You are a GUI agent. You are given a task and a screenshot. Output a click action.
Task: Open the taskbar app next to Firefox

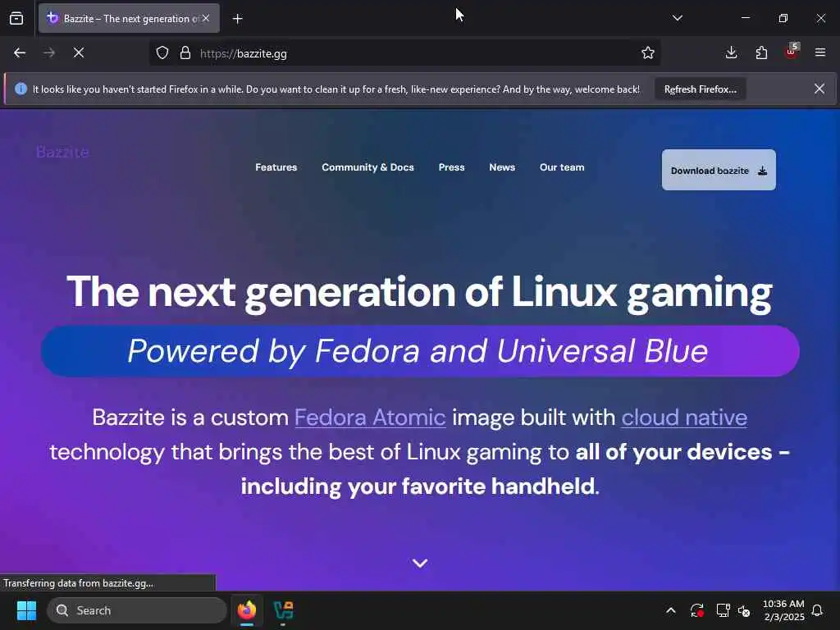tap(283, 610)
